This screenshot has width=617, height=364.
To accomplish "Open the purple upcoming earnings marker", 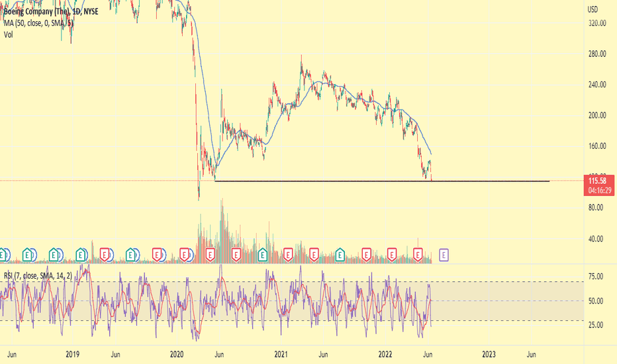I will pos(444,255).
